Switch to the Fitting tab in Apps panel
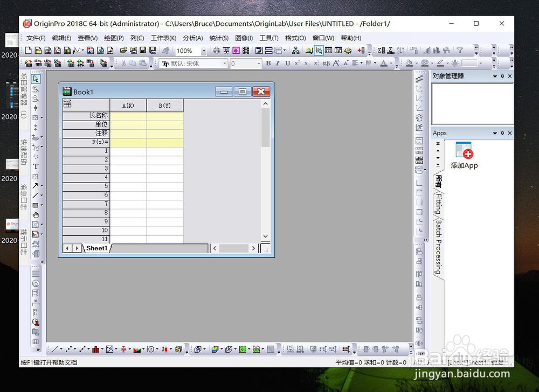The width and height of the screenshot is (539, 392). [x=439, y=204]
